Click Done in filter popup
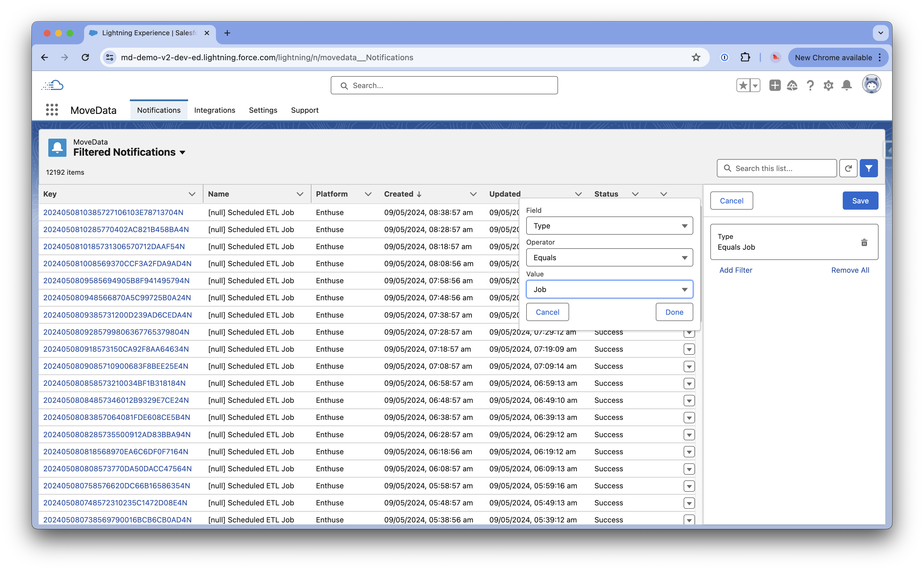This screenshot has width=924, height=571. 674,312
